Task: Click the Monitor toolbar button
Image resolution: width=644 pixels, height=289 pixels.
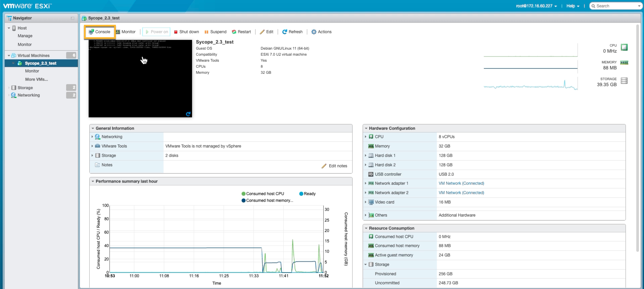Action: 126,32
